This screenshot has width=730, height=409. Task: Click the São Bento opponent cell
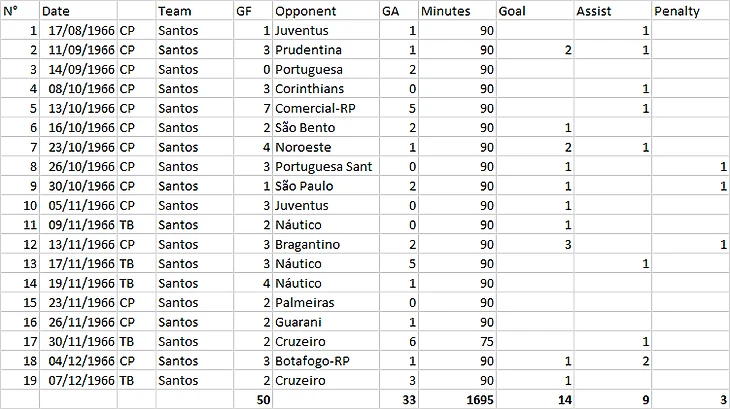click(x=325, y=127)
